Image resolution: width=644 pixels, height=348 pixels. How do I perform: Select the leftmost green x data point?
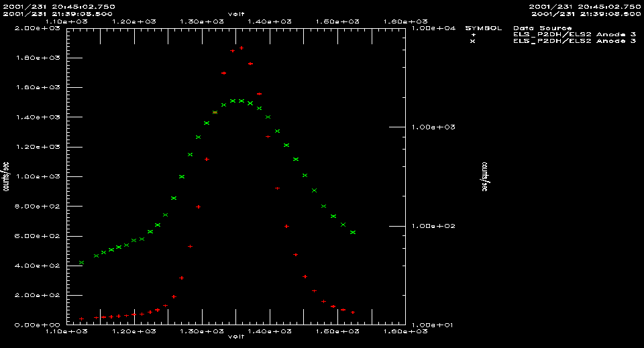click(x=81, y=263)
